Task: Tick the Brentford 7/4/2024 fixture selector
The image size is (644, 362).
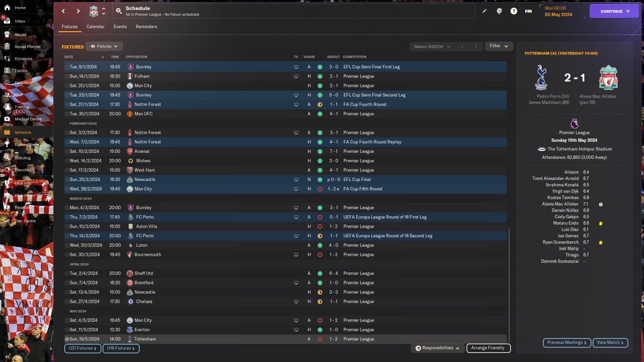Action: 67,283
